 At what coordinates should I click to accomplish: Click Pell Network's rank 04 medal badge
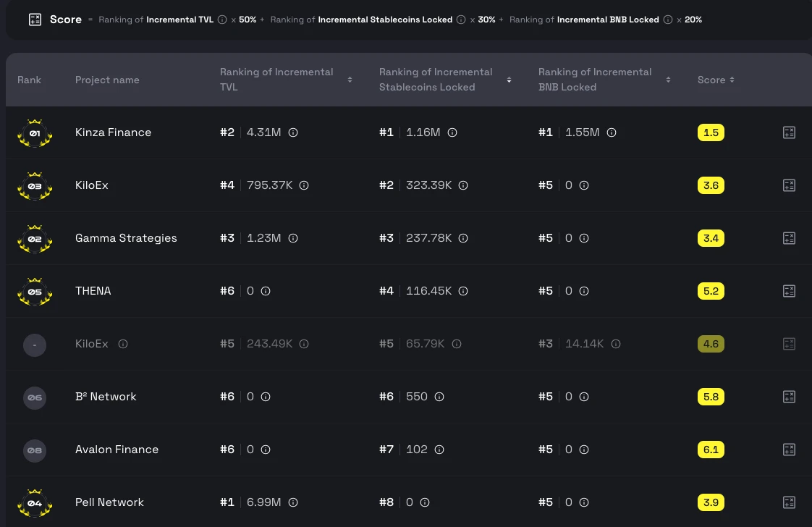pos(35,502)
